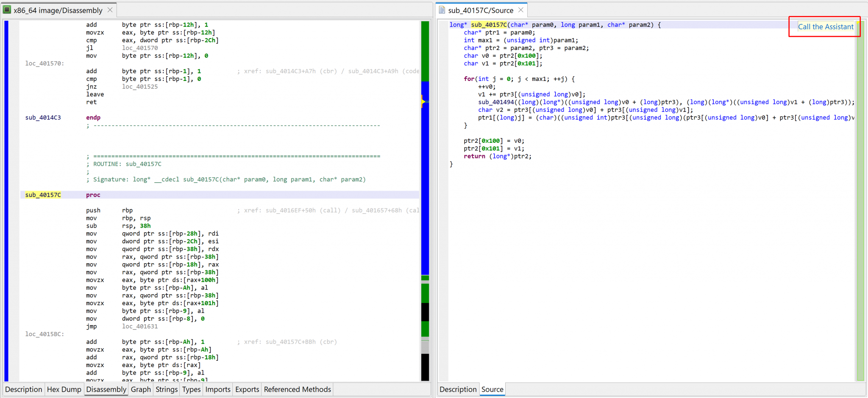Screen dimensions: 868x398
Task: Click the xref sub_40157C+BBh reference
Action: tap(291, 342)
